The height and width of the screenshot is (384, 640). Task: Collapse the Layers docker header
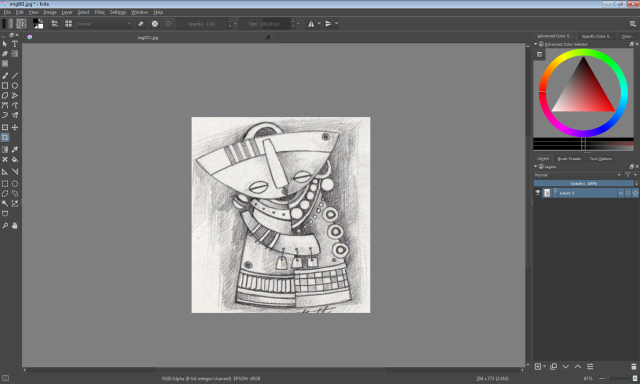tap(536, 166)
